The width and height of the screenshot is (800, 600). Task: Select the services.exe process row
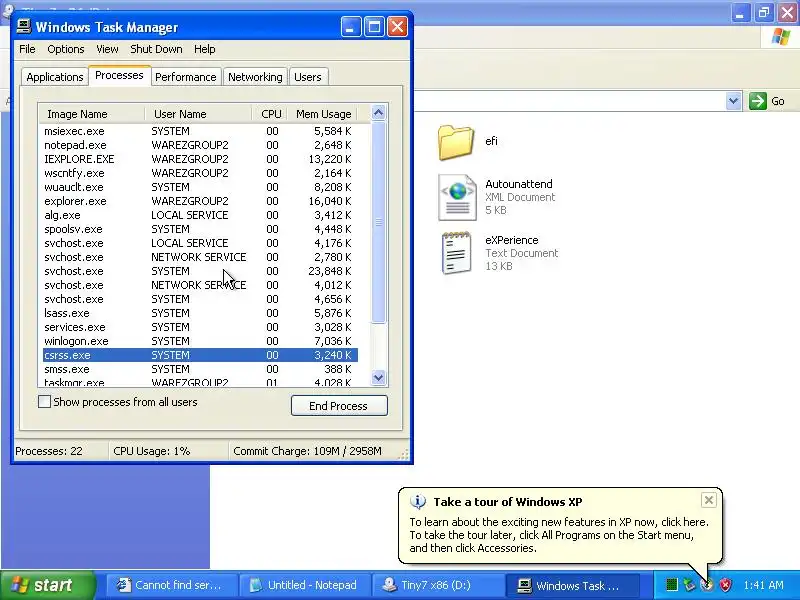pyautogui.click(x=200, y=327)
